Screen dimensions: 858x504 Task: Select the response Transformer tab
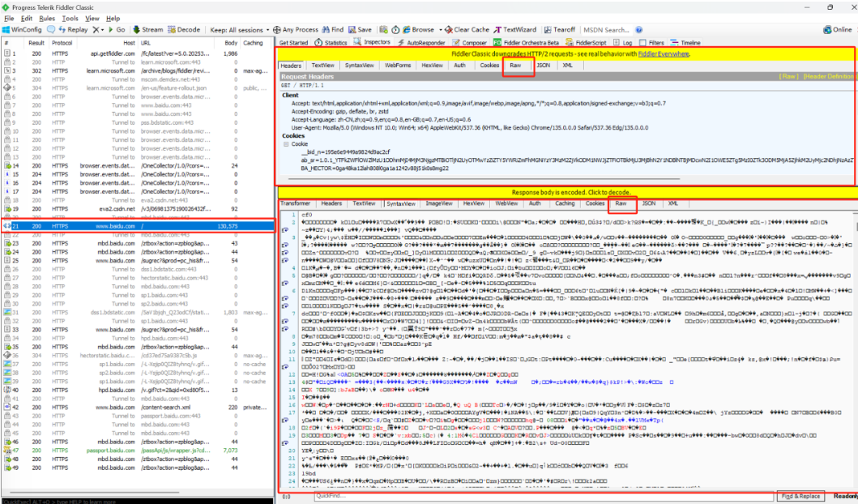pos(296,203)
